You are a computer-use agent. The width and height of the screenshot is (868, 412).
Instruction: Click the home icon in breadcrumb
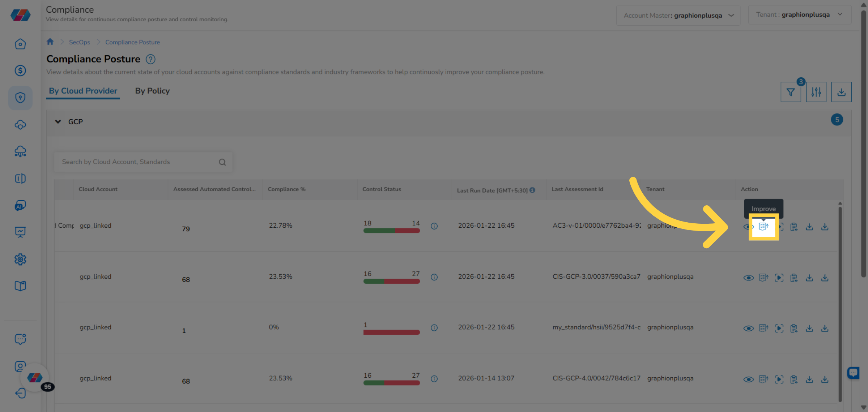pos(50,42)
